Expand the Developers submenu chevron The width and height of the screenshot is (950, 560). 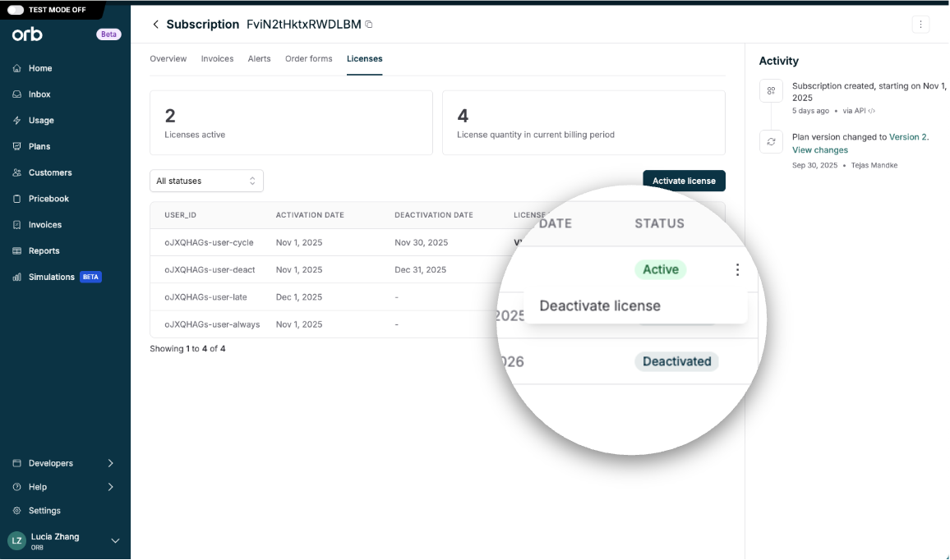click(x=110, y=463)
